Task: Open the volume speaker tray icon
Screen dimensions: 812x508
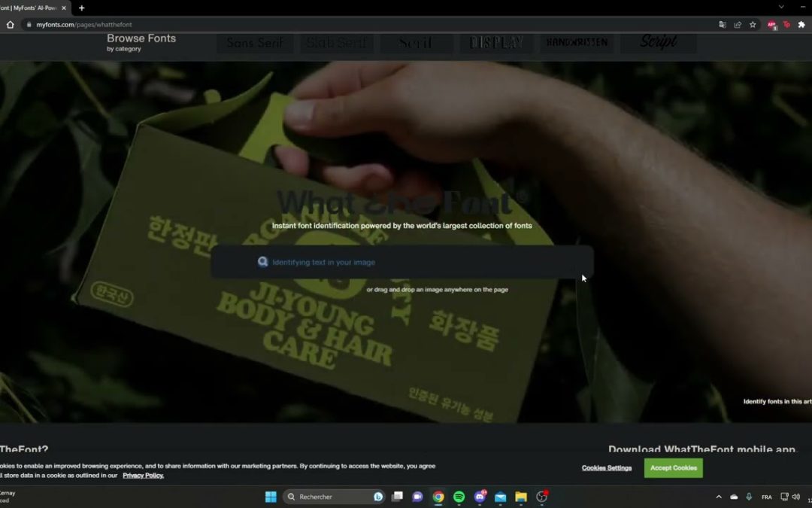Action: [x=796, y=497]
